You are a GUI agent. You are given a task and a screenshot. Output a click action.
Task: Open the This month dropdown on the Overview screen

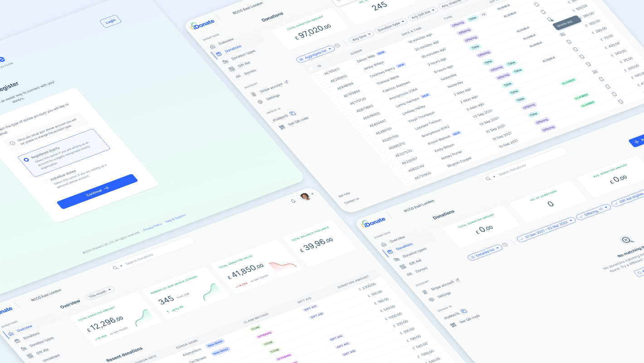click(x=100, y=292)
